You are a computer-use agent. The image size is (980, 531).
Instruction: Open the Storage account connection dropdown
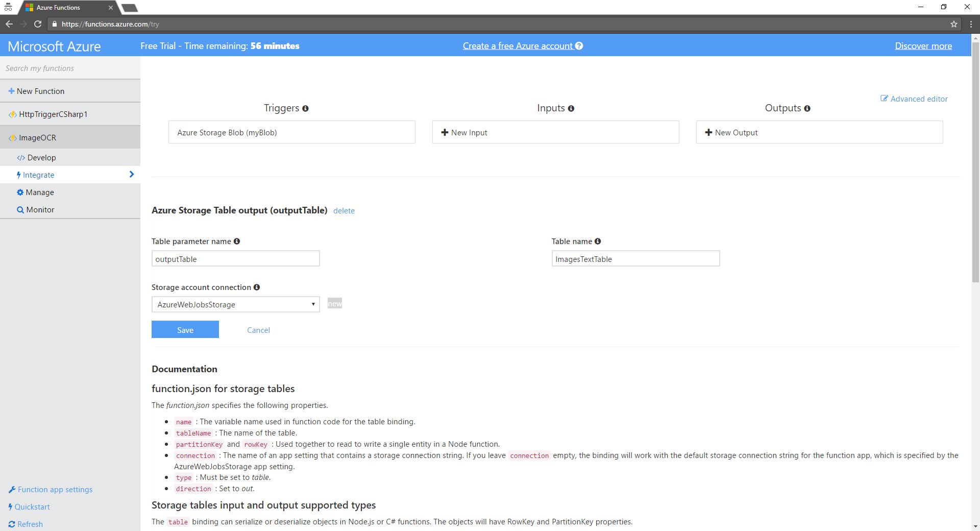tap(235, 304)
